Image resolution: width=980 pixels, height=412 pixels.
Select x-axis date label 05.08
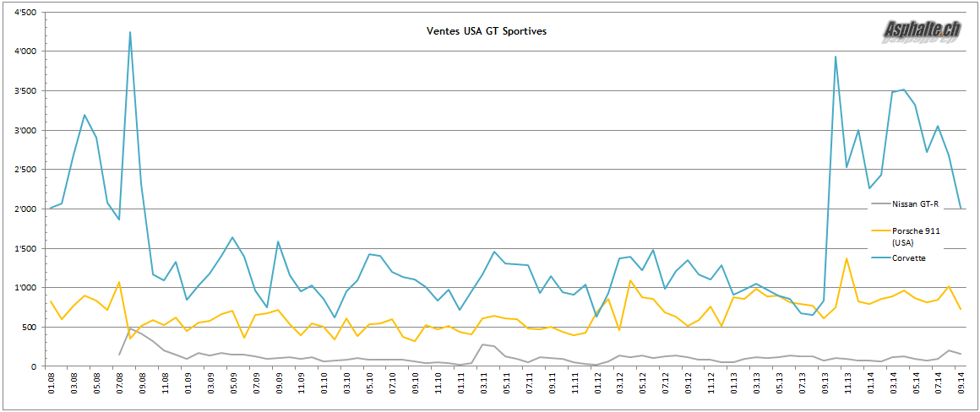[96, 382]
